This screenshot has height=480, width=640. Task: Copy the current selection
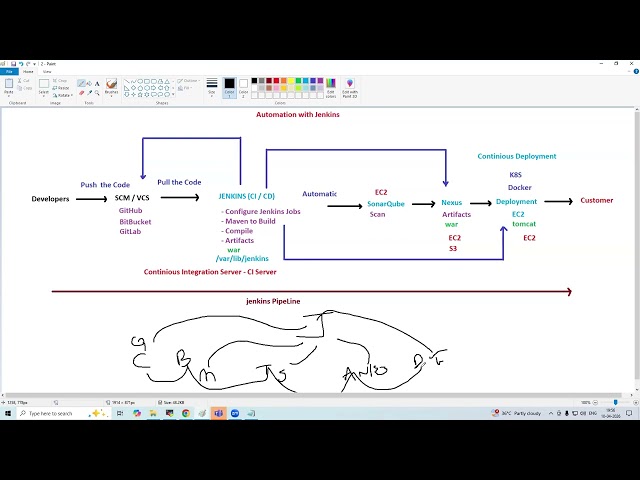pyautogui.click(x=25, y=88)
